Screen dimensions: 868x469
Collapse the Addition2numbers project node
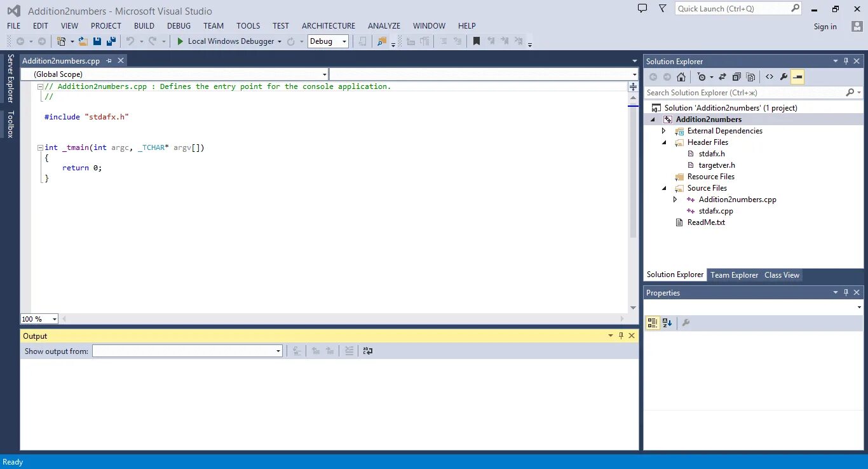pyautogui.click(x=653, y=119)
